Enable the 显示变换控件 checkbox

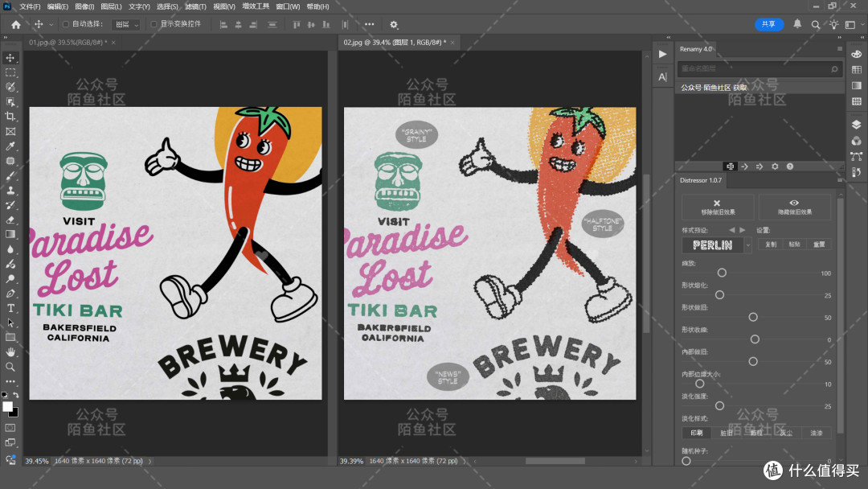click(x=154, y=24)
